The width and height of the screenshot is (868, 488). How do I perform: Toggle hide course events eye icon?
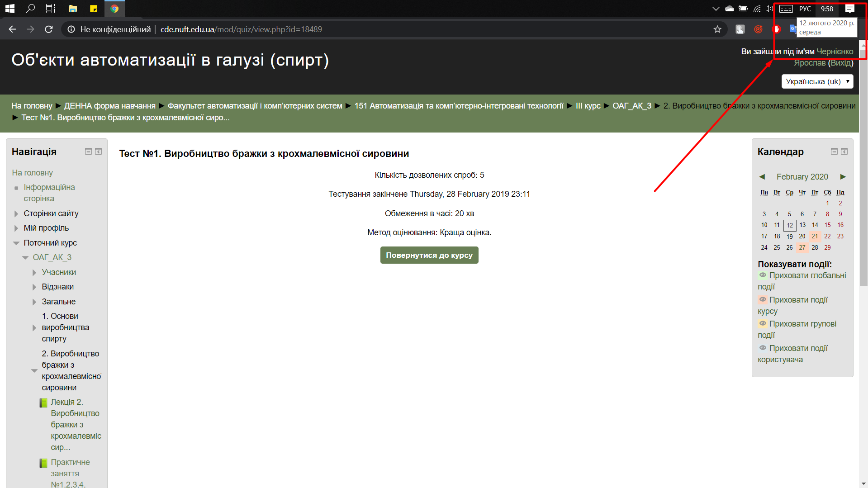pos(763,299)
